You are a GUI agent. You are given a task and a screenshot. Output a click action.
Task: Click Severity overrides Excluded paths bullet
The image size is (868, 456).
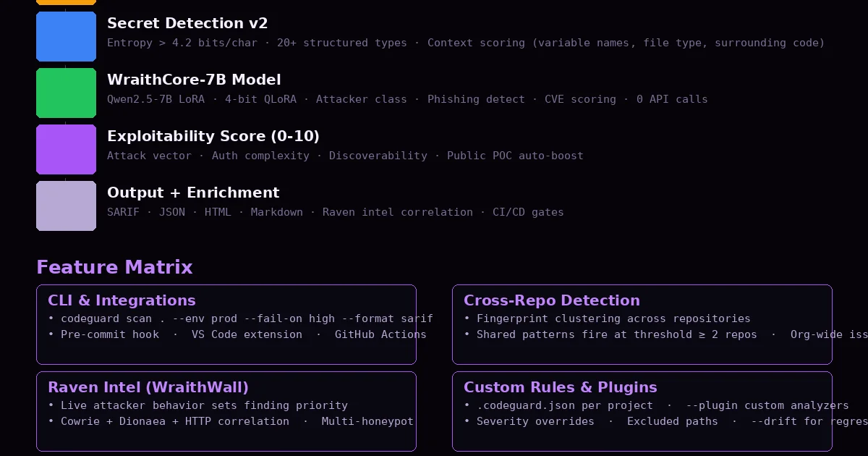[x=665, y=421]
